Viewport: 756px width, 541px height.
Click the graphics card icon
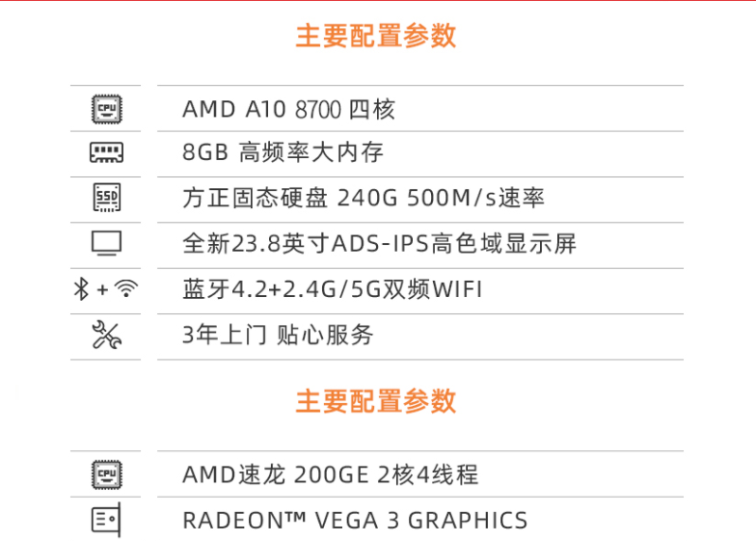pyautogui.click(x=106, y=520)
